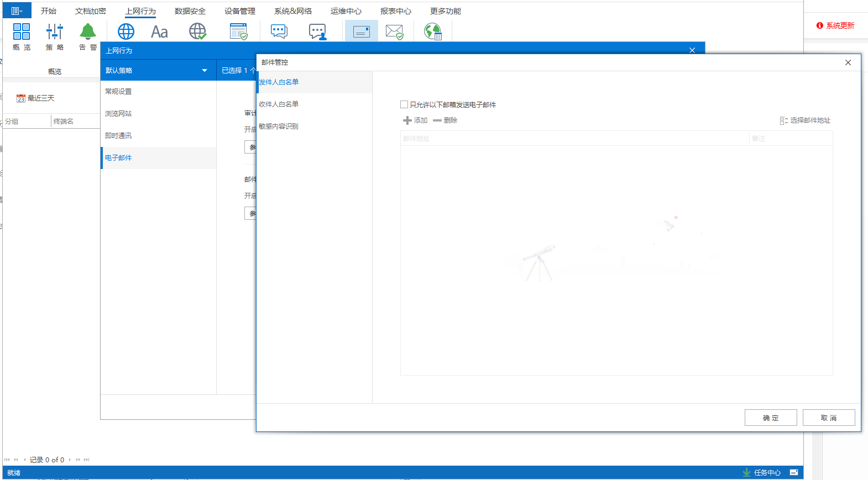Click the globe with green checkmark icon
Screen dimensions: 868x480
click(198, 31)
